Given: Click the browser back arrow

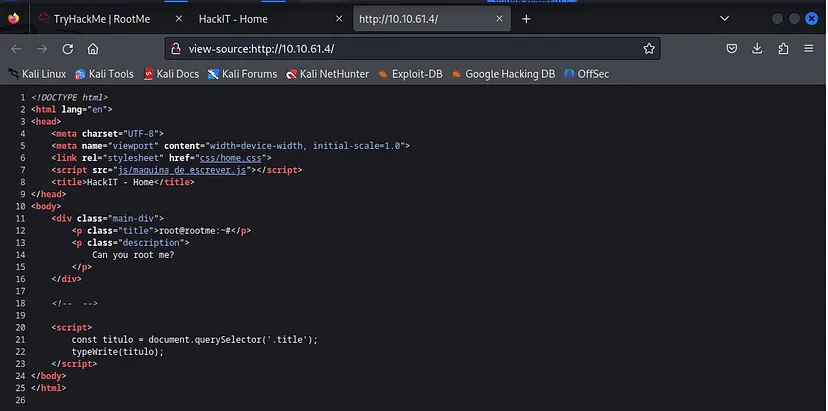Looking at the screenshot, I should pyautogui.click(x=16, y=48).
